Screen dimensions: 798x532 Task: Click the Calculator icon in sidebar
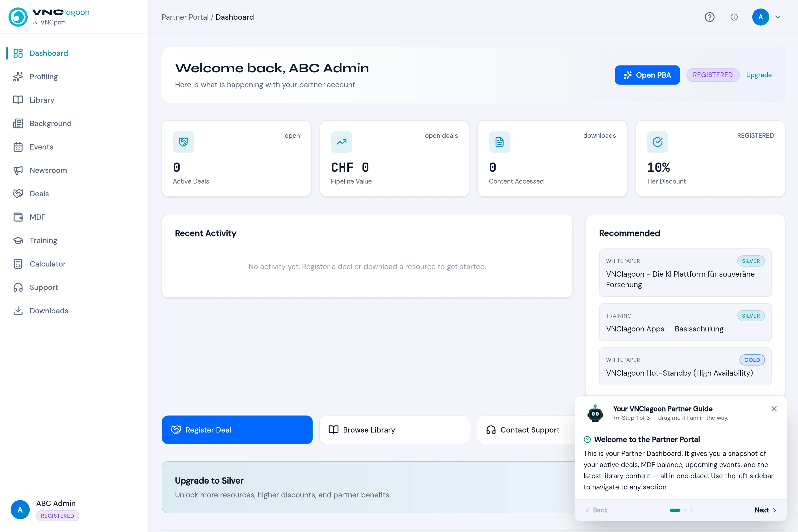18,264
